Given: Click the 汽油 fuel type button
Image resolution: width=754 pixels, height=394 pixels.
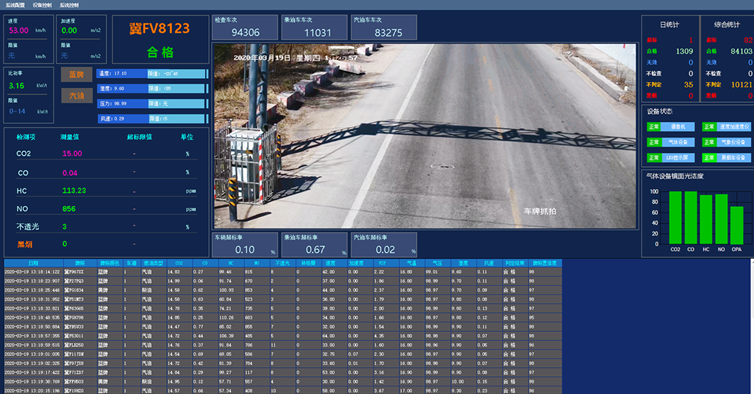Looking at the screenshot, I should pyautogui.click(x=76, y=96).
